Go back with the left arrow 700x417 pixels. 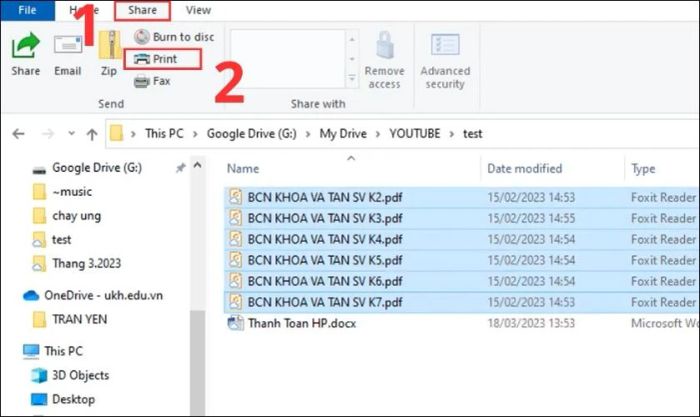pos(18,133)
